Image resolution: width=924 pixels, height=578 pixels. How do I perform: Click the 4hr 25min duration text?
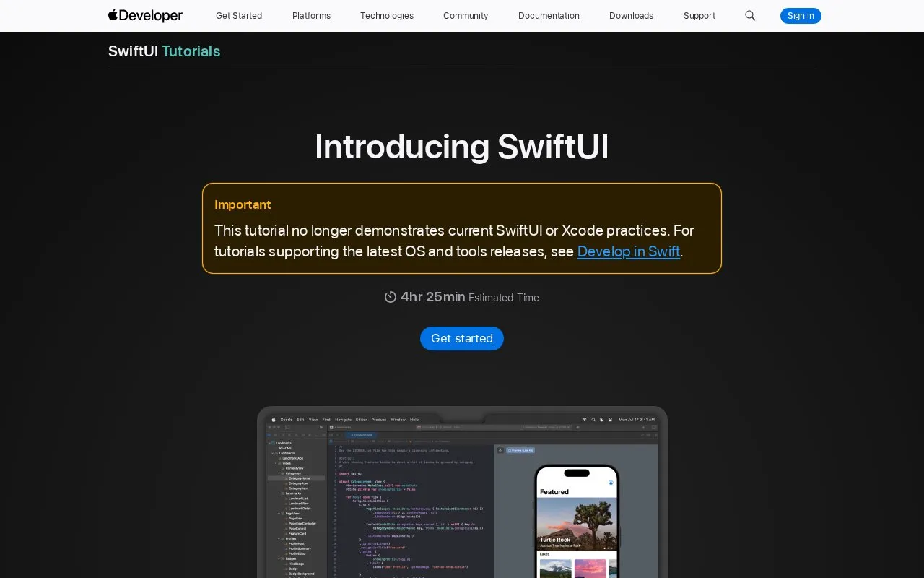pyautogui.click(x=433, y=297)
